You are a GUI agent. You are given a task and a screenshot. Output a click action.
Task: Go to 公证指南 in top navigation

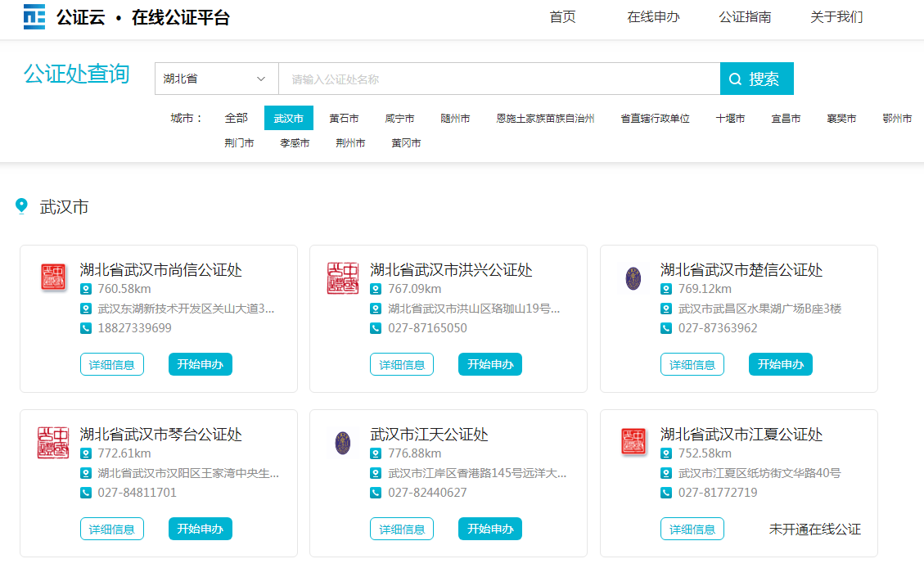[745, 17]
